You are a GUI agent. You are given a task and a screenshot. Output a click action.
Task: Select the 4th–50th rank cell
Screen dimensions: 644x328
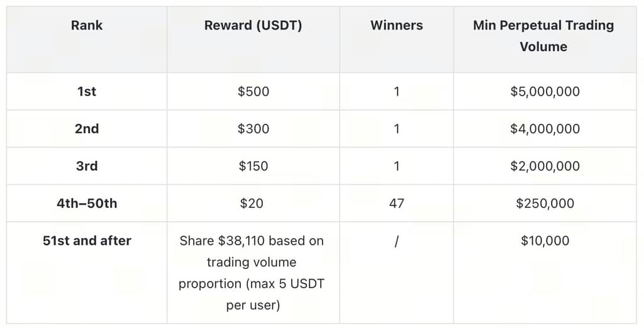click(x=87, y=204)
